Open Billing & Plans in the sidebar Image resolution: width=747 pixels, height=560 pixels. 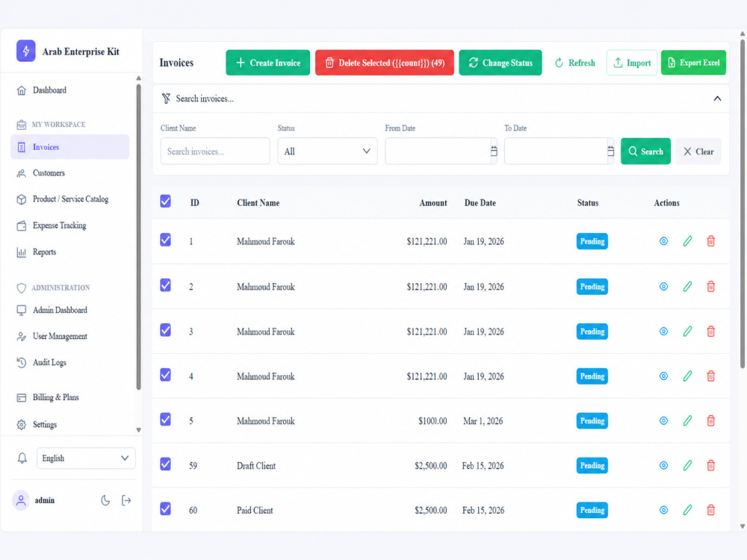69,397
